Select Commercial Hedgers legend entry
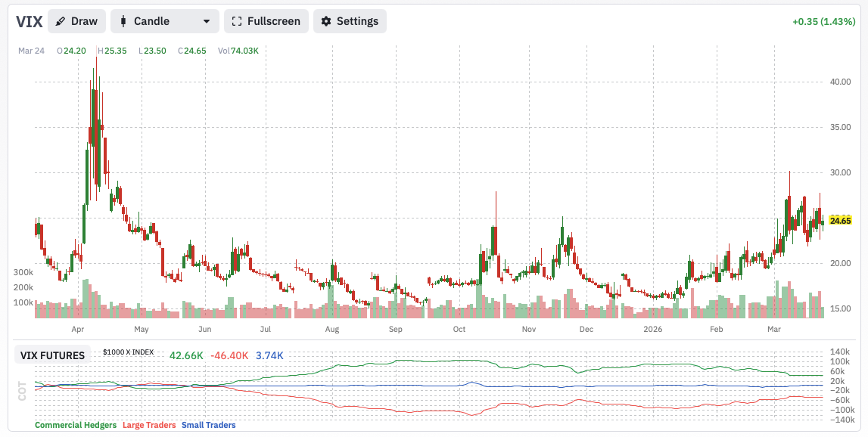Screen dimensions: 868x437 75,425
